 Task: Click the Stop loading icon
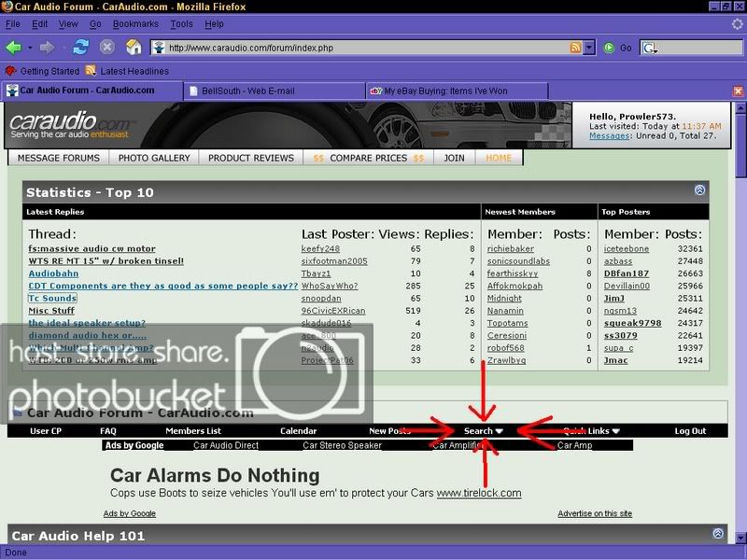107,48
